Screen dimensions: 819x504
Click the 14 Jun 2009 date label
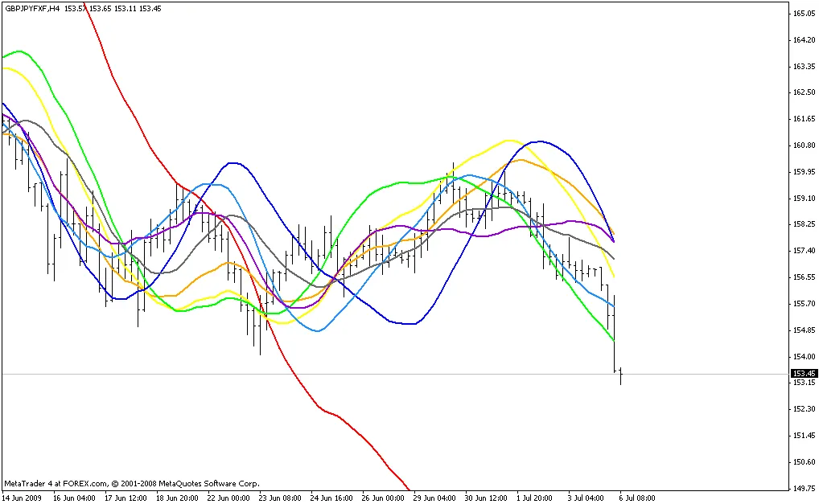pyautogui.click(x=22, y=498)
